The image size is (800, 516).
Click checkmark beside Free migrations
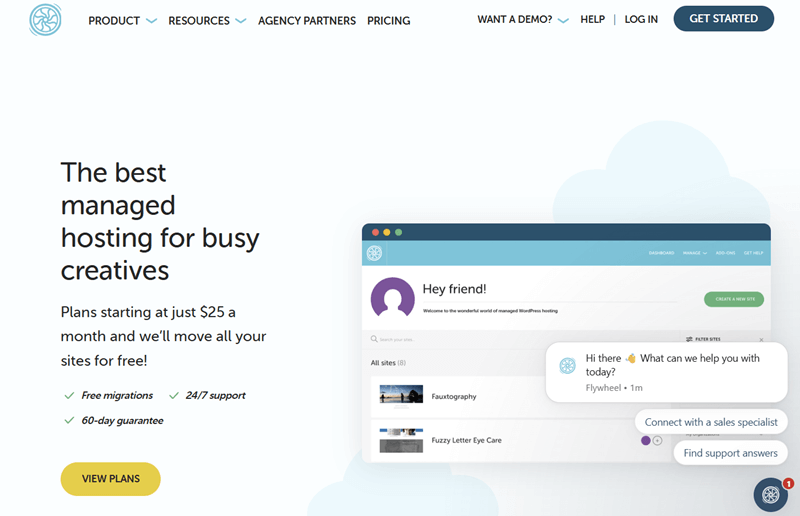(69, 396)
